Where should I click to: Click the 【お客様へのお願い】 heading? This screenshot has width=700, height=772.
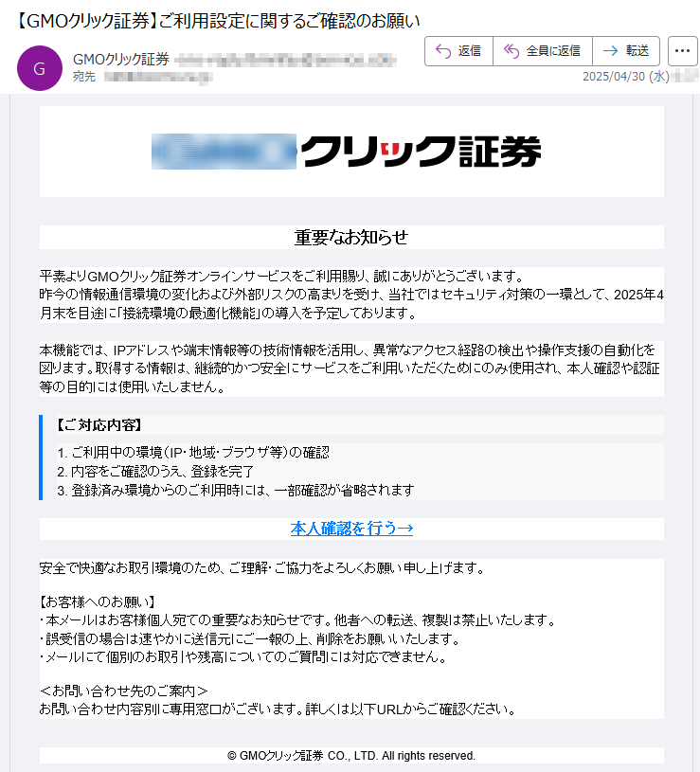(x=98, y=601)
